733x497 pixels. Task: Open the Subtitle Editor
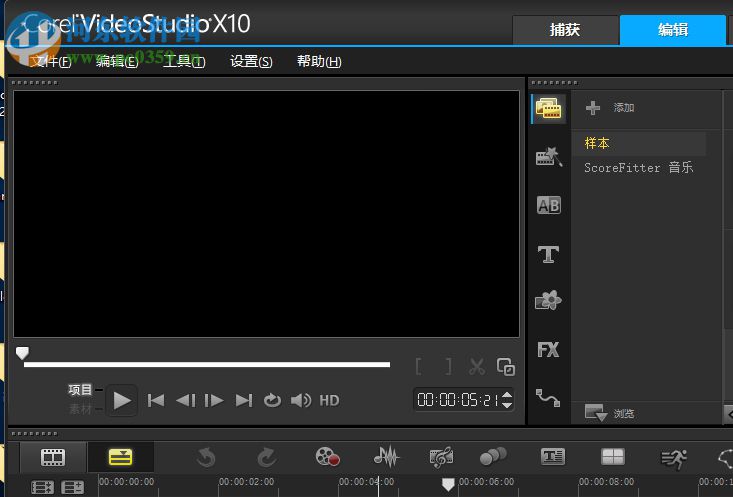[x=553, y=456]
